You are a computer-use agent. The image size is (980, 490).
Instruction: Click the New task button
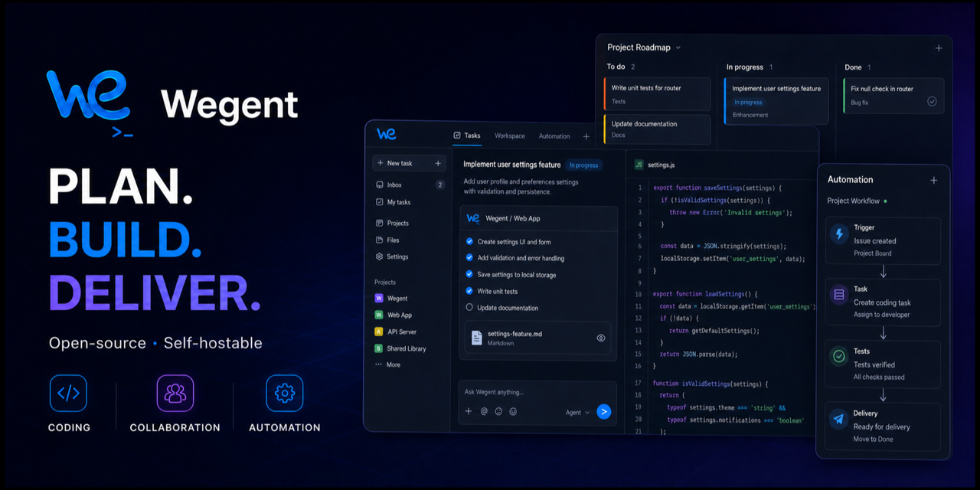coord(409,163)
